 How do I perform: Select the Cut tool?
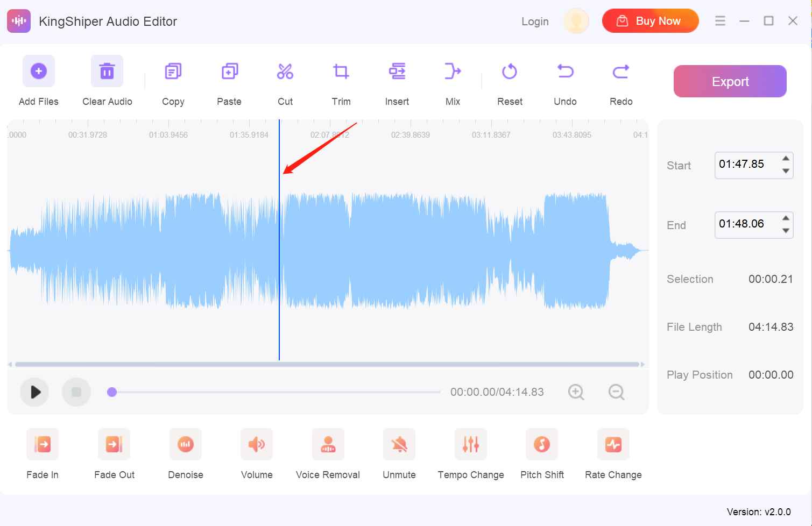click(285, 81)
